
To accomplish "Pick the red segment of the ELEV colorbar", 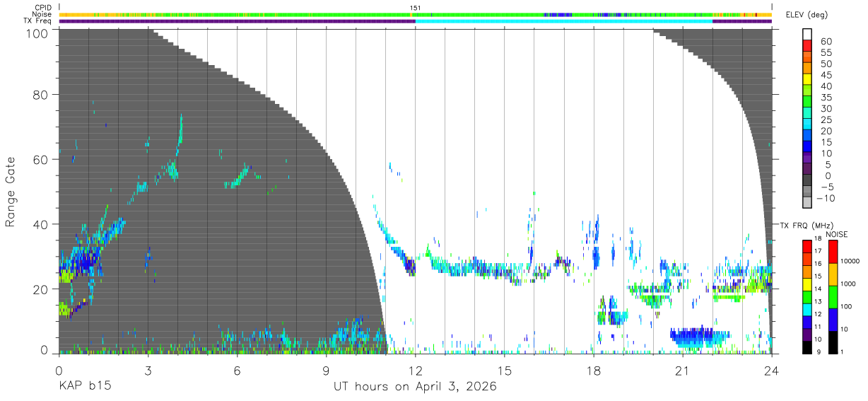I will (808, 47).
